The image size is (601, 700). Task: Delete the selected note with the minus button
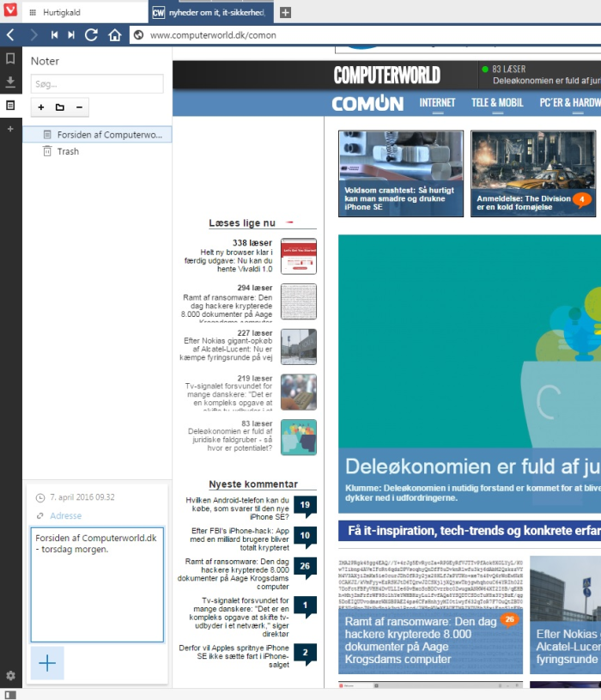point(79,107)
